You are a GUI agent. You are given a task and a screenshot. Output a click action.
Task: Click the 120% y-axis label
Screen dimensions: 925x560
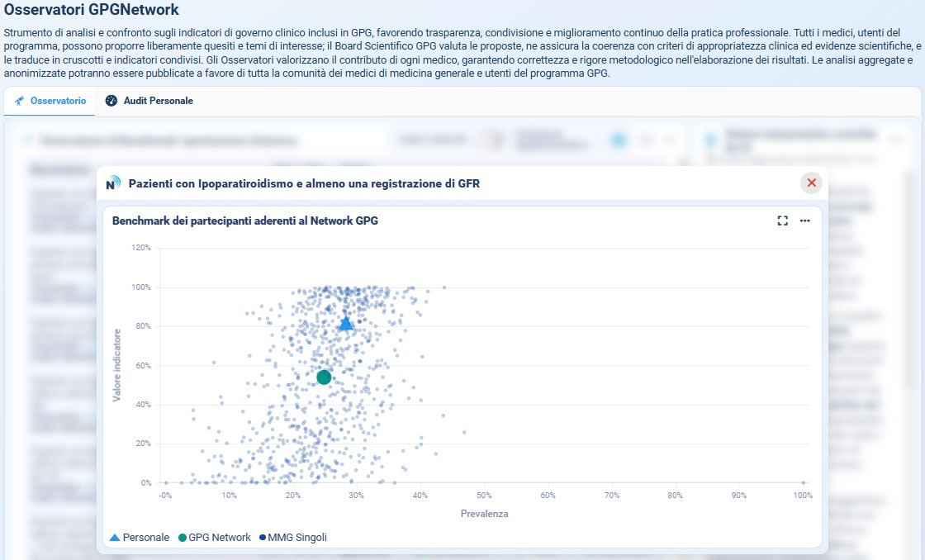click(141, 248)
